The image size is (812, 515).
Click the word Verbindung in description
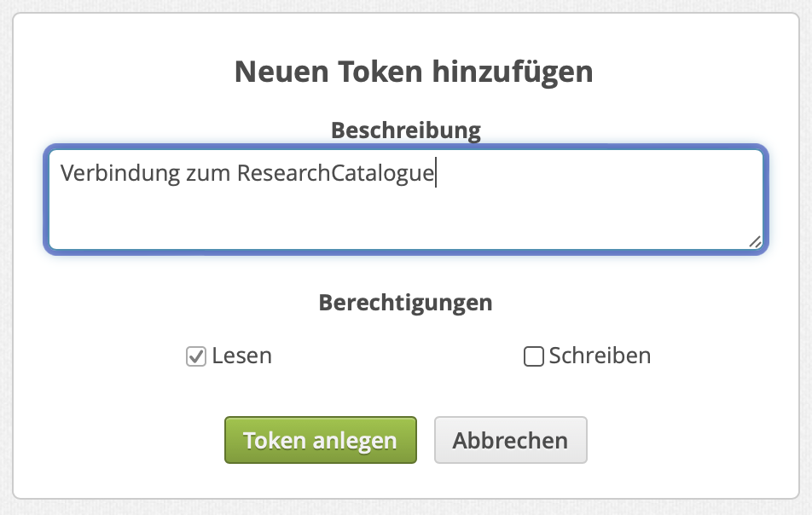pyautogui.click(x=120, y=174)
